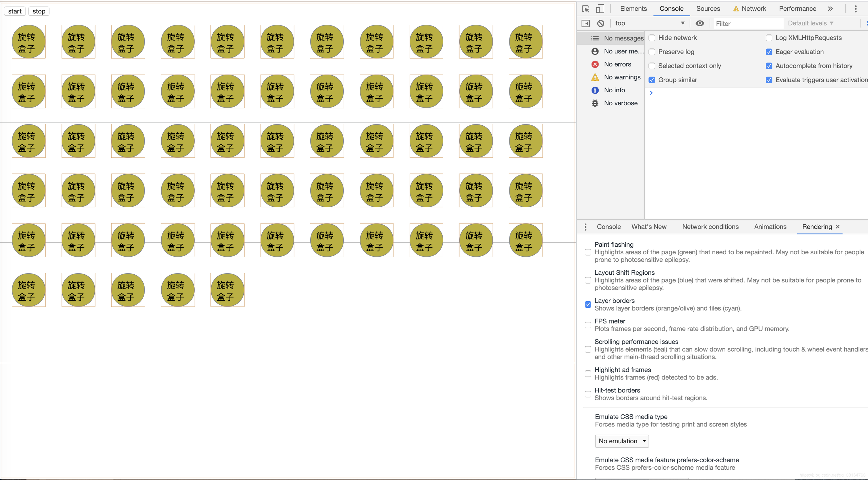Enable the Paint flashing checkbox
Image resolution: width=868 pixels, height=480 pixels.
click(588, 252)
